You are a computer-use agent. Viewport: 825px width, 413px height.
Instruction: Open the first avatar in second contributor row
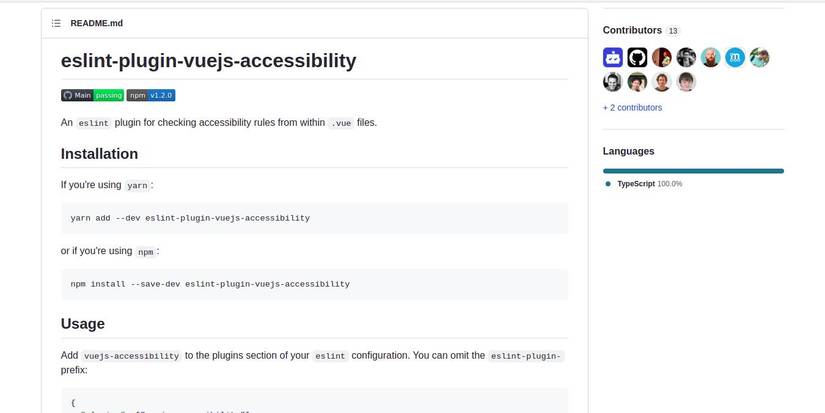(x=613, y=82)
